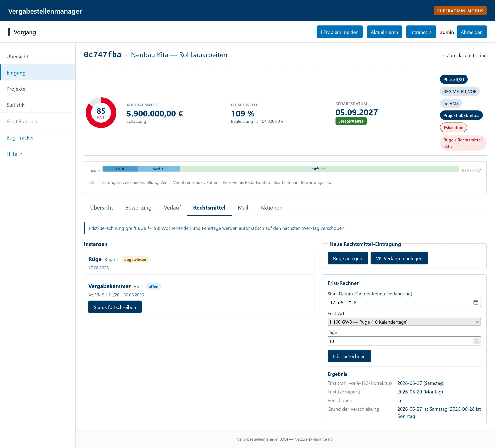This screenshot has height=448, width=495.
Task: Click the Puffer 235 timeline segment
Action: click(x=319, y=169)
